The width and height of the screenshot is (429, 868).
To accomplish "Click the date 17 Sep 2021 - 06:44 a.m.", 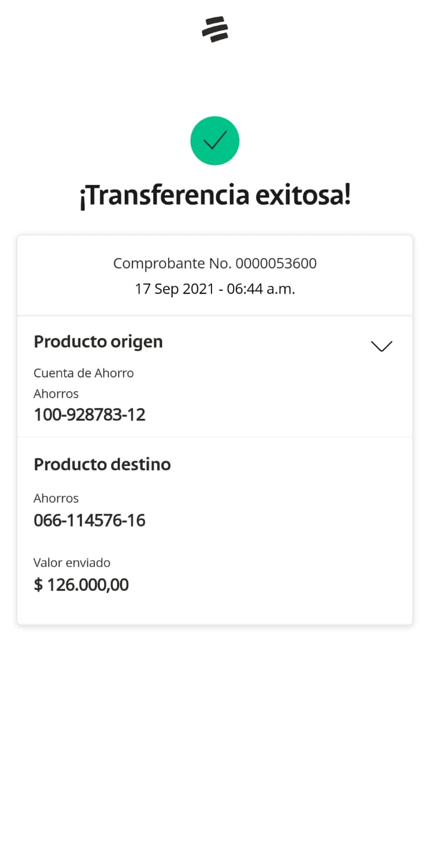I will pos(215,289).
